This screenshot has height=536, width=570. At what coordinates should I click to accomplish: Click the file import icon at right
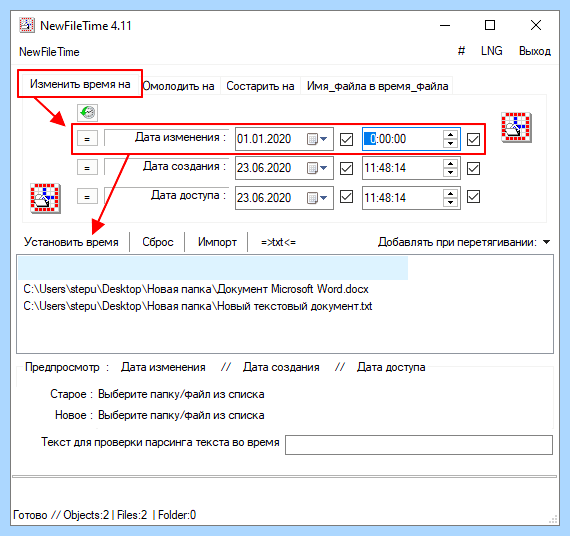(516, 127)
